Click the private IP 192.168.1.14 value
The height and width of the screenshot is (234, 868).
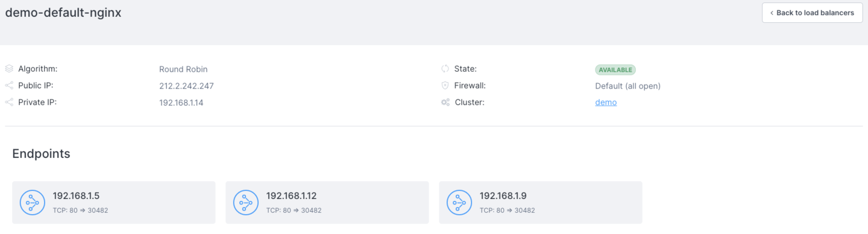click(x=181, y=103)
